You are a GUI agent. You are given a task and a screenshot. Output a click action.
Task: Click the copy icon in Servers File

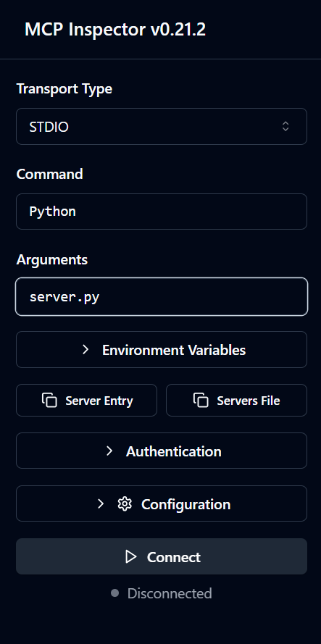201,401
